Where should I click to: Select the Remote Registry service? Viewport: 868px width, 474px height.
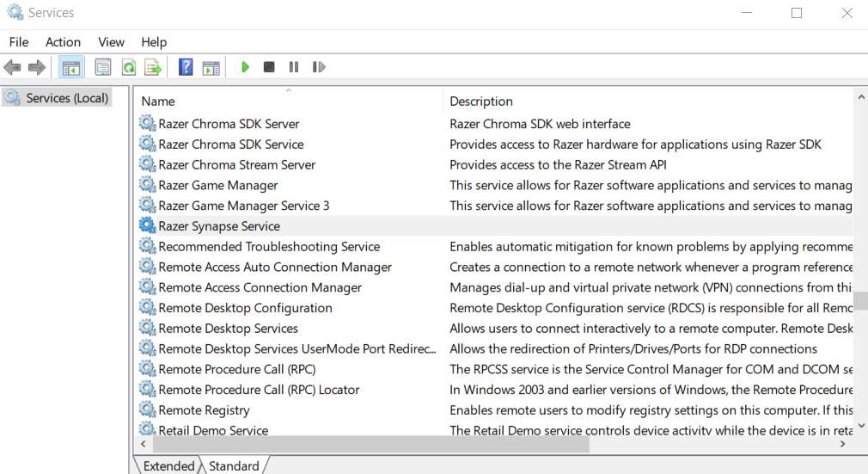(204, 410)
